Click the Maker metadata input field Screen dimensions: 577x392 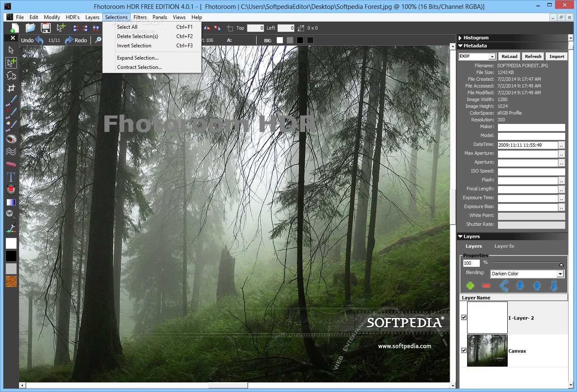531,127
